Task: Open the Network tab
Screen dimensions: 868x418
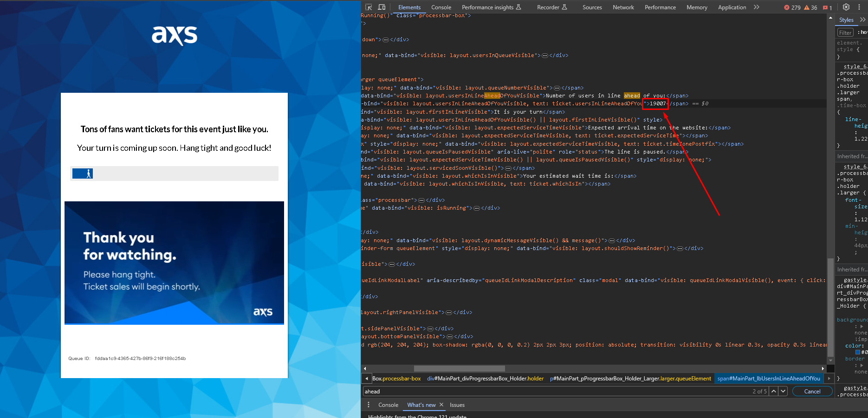Action: 623,7
